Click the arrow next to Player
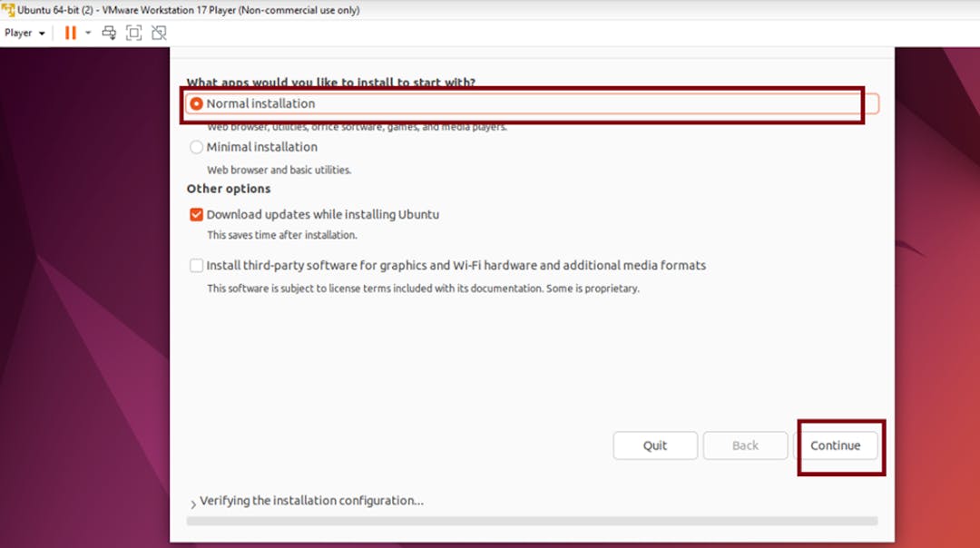This screenshot has width=980, height=548. pos(40,33)
